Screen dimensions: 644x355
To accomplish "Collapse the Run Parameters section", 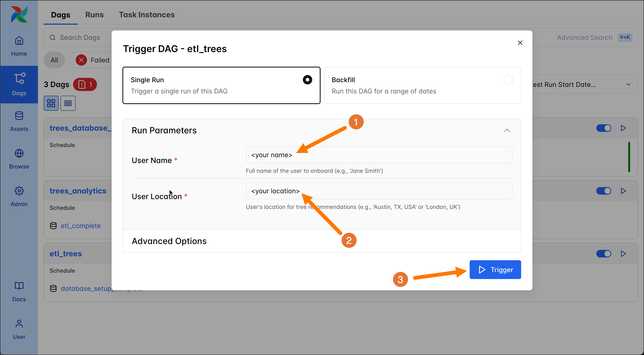I will coord(507,130).
